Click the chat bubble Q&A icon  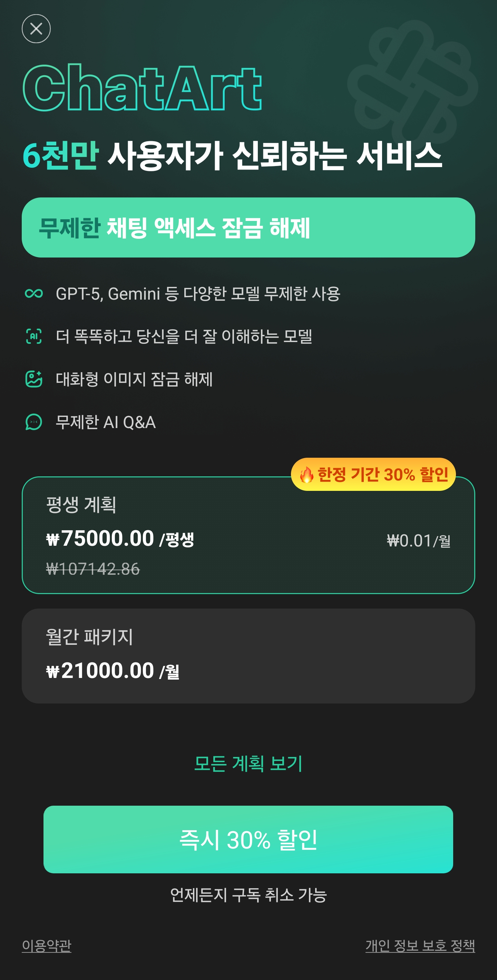[34, 422]
